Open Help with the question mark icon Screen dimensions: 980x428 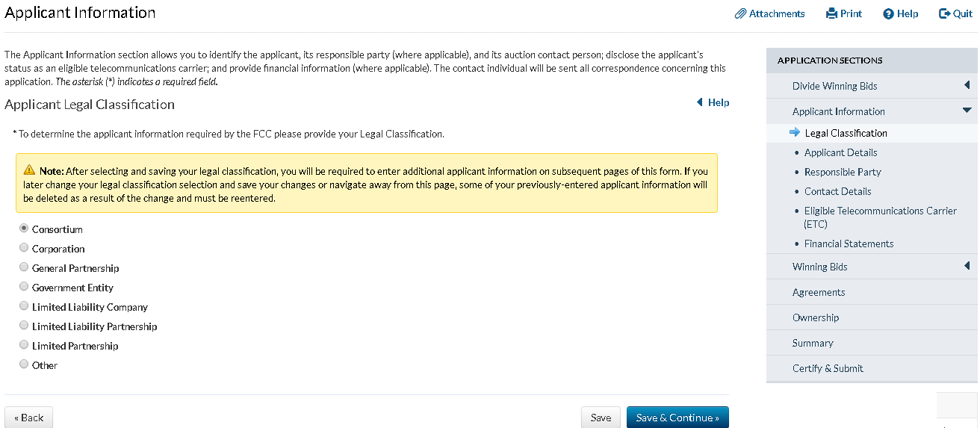point(888,13)
